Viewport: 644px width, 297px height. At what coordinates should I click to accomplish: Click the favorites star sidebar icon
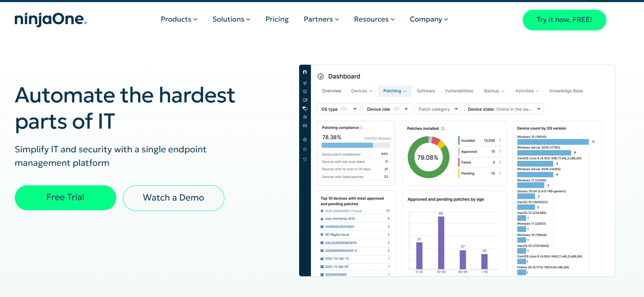point(305,149)
